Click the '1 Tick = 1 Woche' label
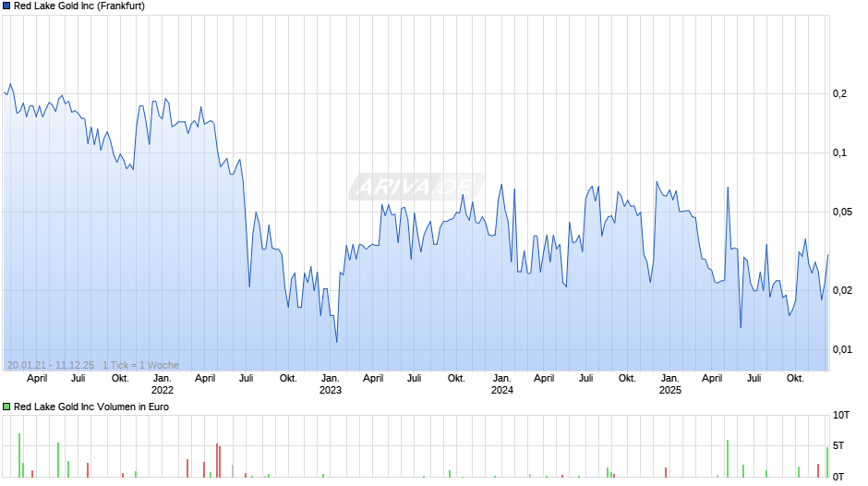The width and height of the screenshot is (868, 486). click(140, 365)
